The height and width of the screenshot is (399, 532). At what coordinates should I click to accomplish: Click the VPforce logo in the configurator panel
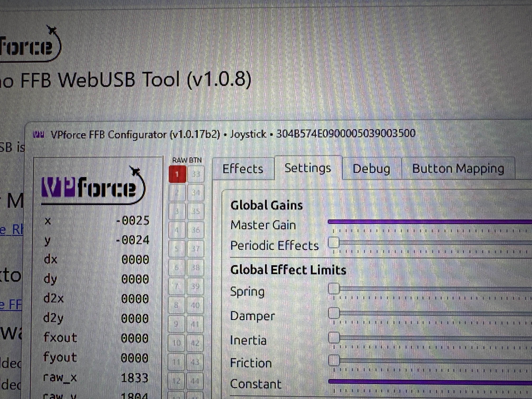(93, 189)
